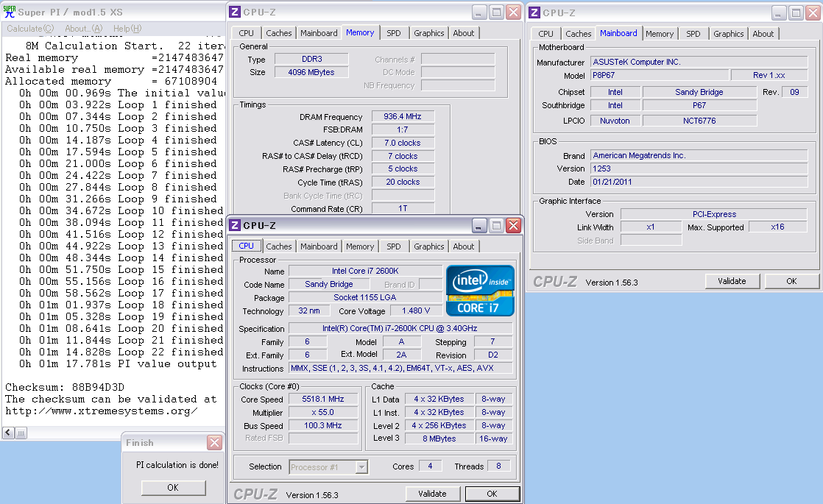Switch to the SPD tab in the memory timings window
The height and width of the screenshot is (504, 823).
point(394,33)
